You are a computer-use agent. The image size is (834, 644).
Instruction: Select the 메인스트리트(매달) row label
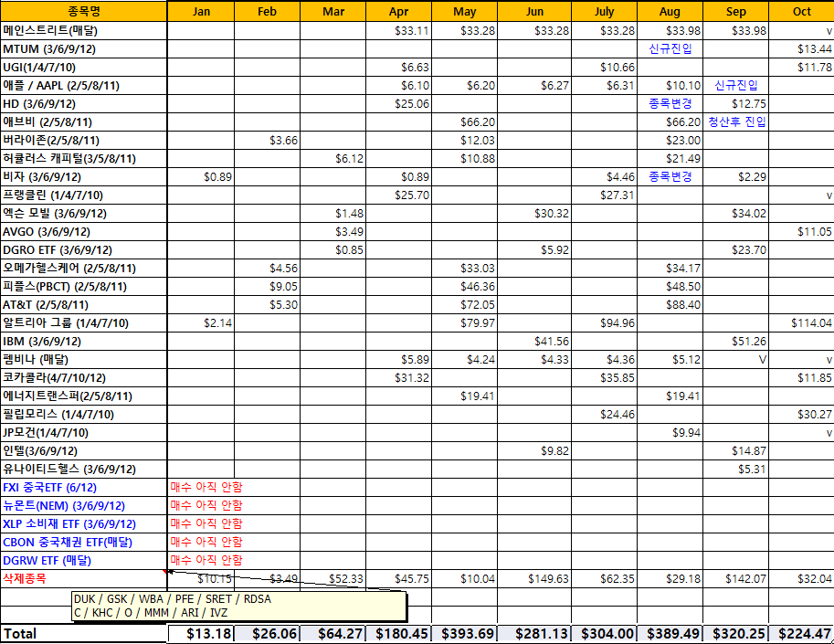[84, 31]
